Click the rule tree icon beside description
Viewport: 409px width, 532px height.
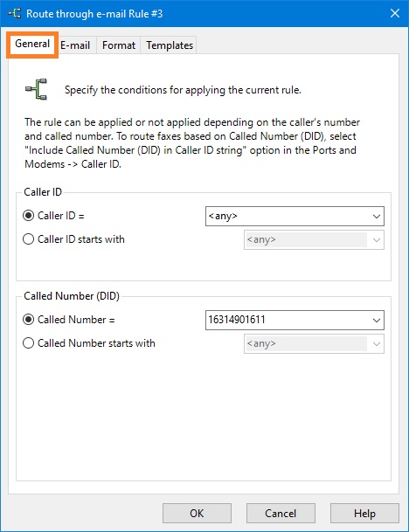(36, 90)
